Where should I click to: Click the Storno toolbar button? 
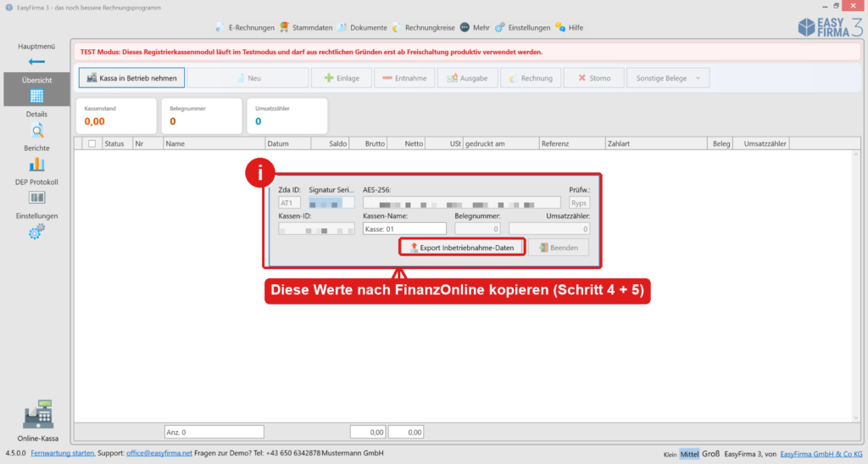coord(594,78)
